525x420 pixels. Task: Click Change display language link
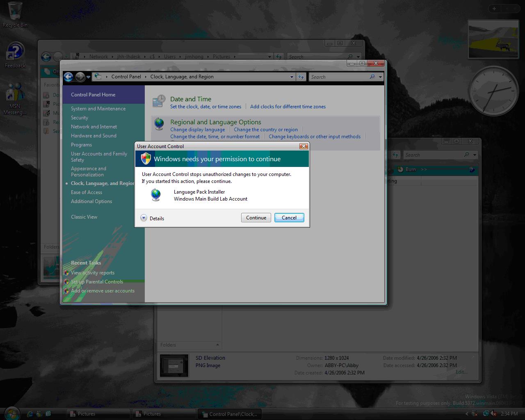197,130
